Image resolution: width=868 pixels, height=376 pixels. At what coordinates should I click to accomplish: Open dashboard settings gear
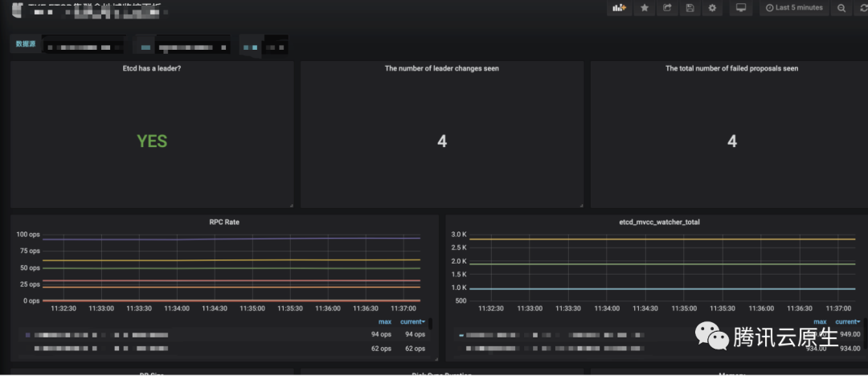(x=712, y=8)
